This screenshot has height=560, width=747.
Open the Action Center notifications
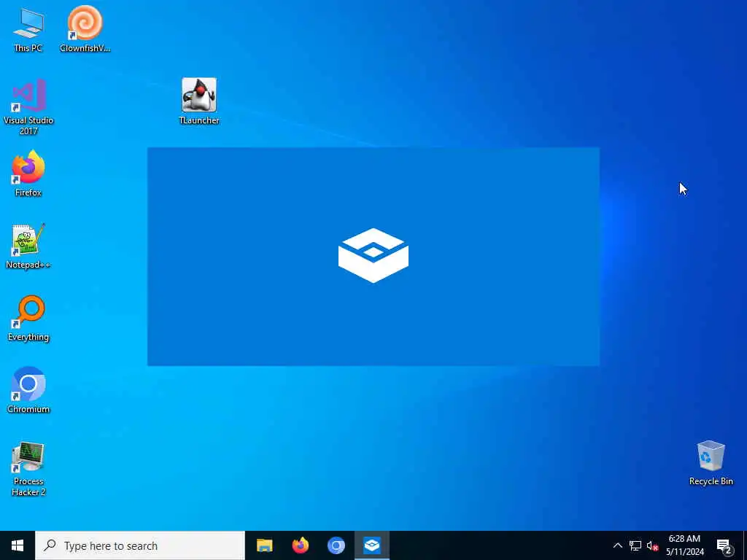tap(724, 545)
